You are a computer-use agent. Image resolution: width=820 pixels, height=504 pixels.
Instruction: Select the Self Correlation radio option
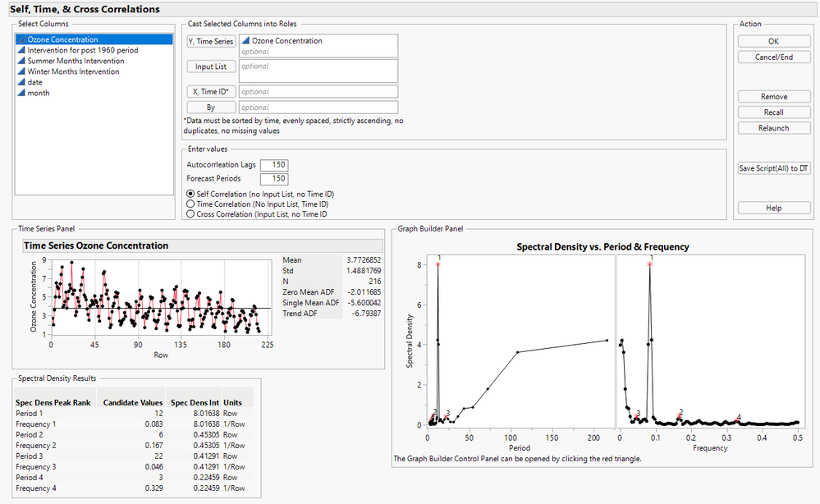coord(191,194)
